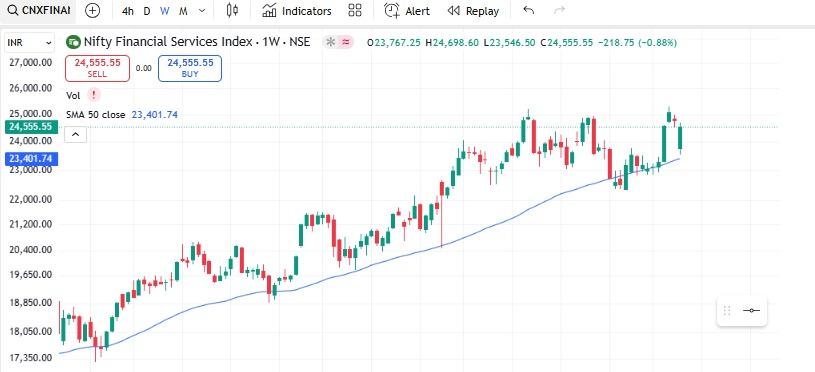
Task: Select the line tool in floating toolbar
Action: 751,311
